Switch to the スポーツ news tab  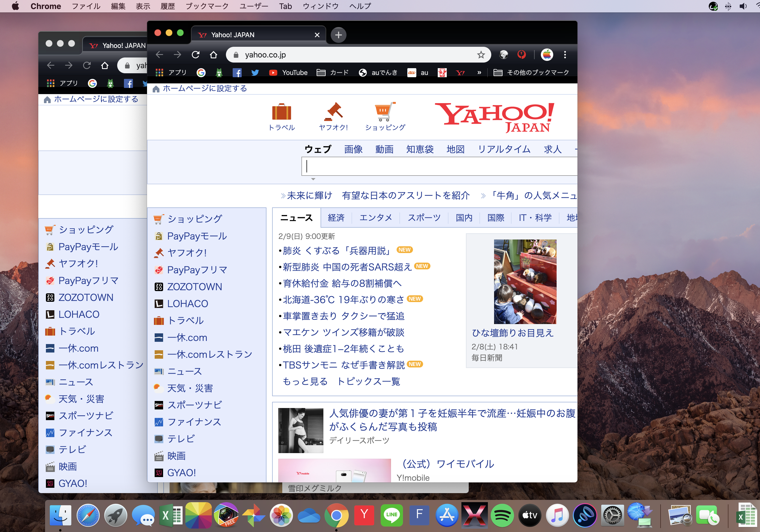424,218
